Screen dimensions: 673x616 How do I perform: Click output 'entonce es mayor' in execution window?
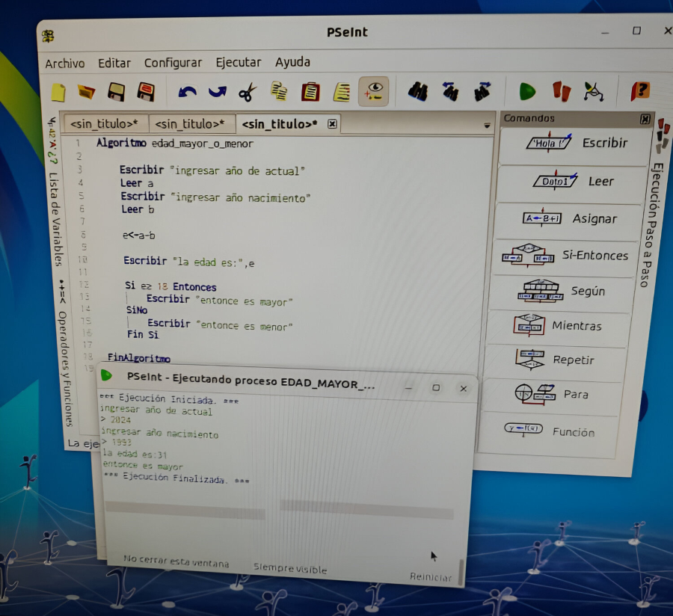[x=143, y=465]
